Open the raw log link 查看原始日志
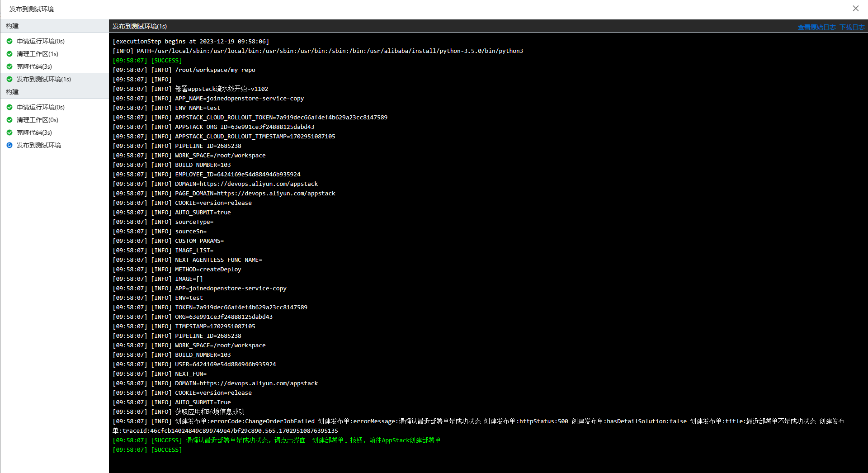Viewport: 868px width, 473px height. (x=816, y=27)
